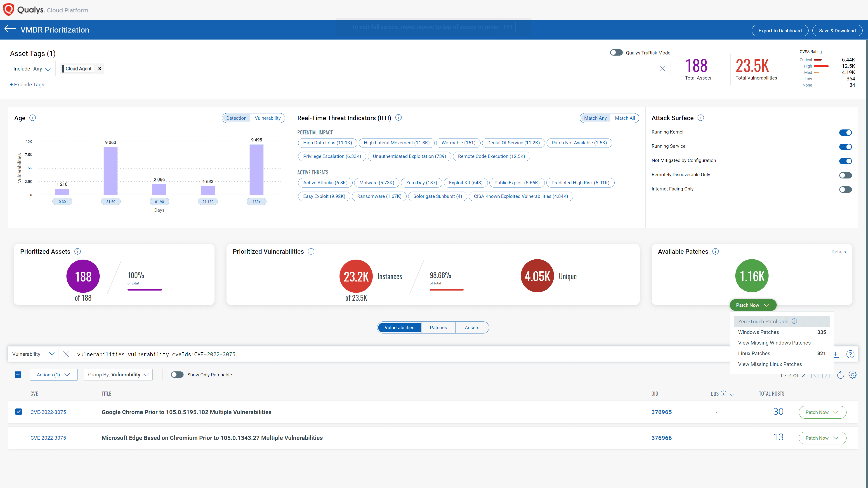Open the Attack Surface info icon
868x488 pixels.
(x=701, y=117)
